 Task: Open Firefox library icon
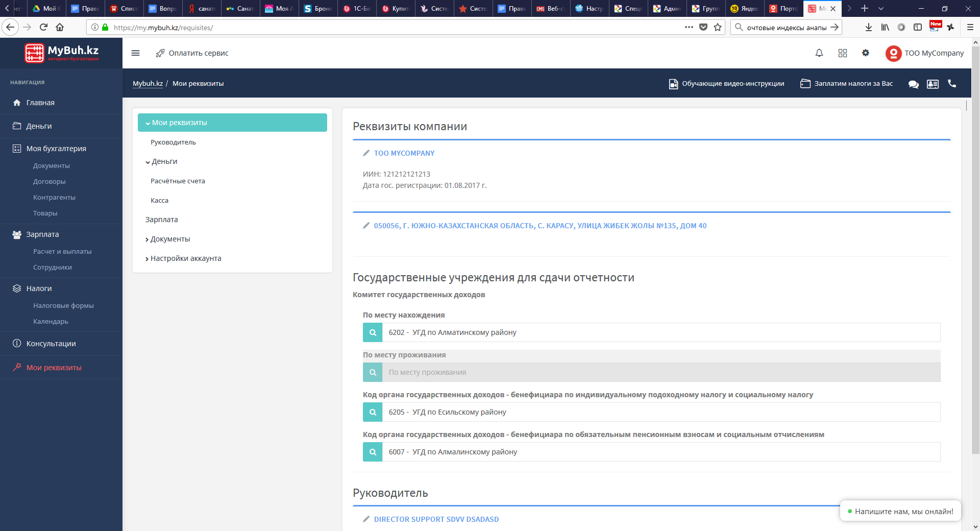coord(885,27)
